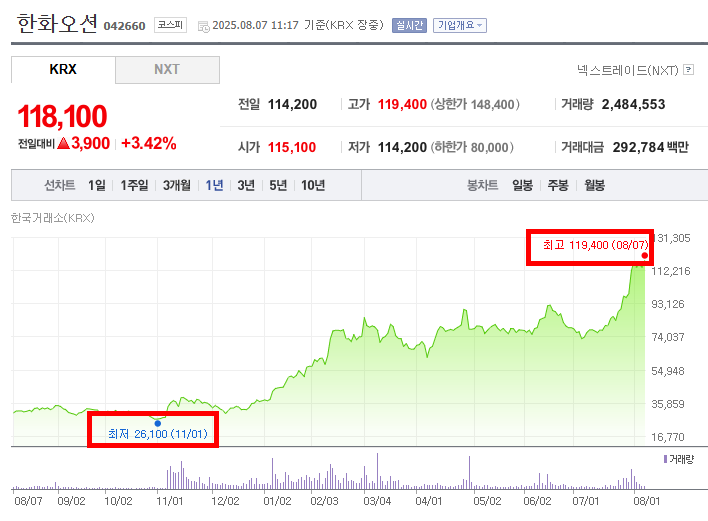Click the 거래량 volume legend label
Image resolution: width=708 pixels, height=521 pixels.
pos(681,459)
